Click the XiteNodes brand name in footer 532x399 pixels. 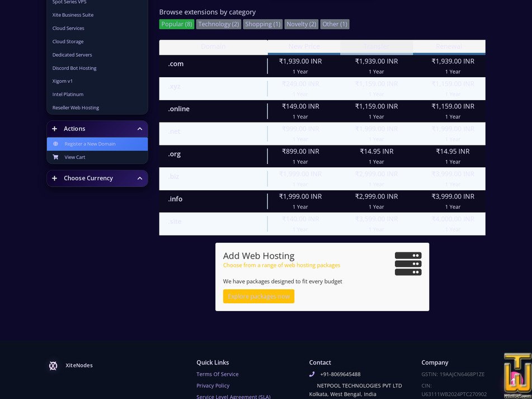click(79, 365)
